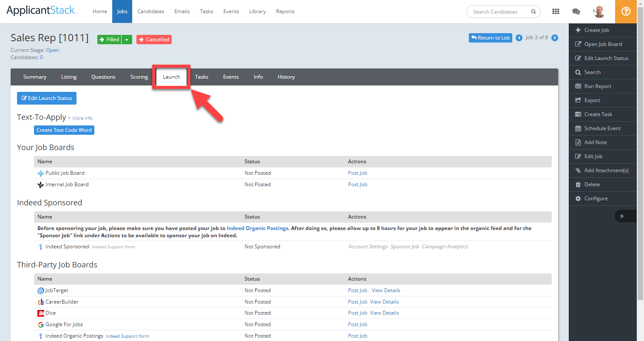
Task: Open the chat messages icon
Action: pos(576,11)
